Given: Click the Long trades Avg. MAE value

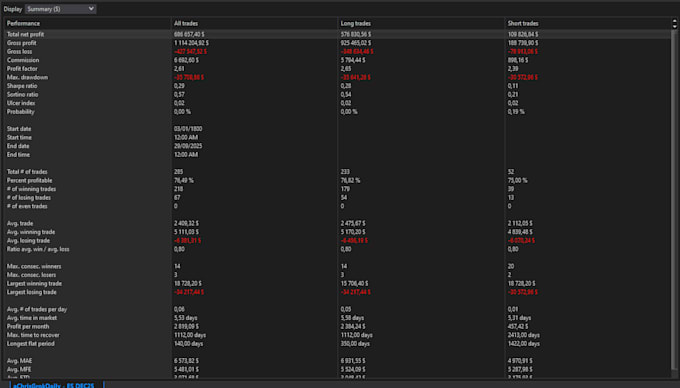Looking at the screenshot, I should pyautogui.click(x=353, y=361).
